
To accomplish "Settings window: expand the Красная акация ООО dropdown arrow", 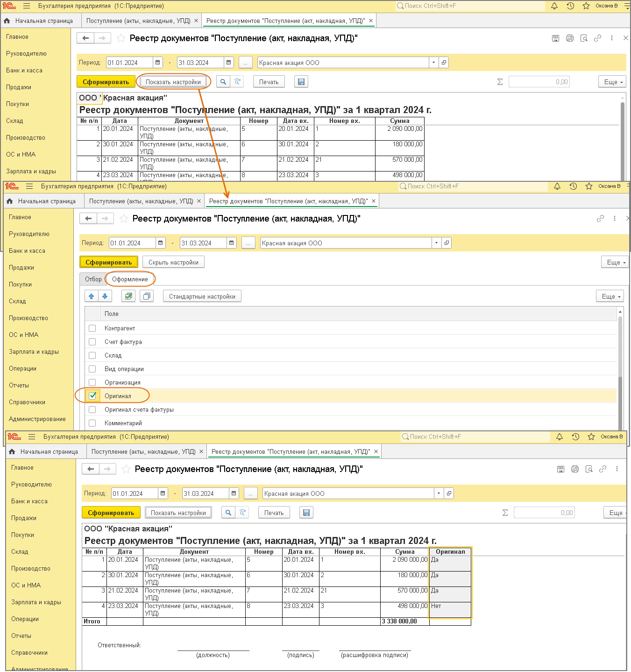I will 437,243.
